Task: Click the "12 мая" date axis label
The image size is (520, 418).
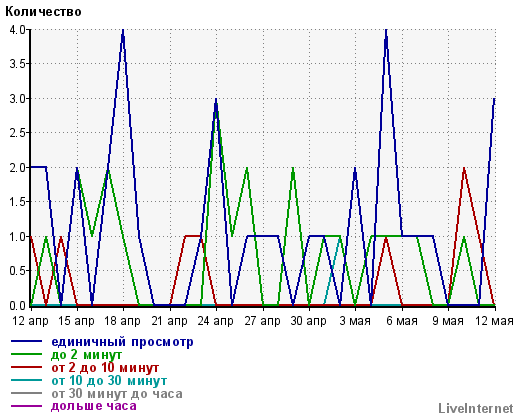Action: 494,321
